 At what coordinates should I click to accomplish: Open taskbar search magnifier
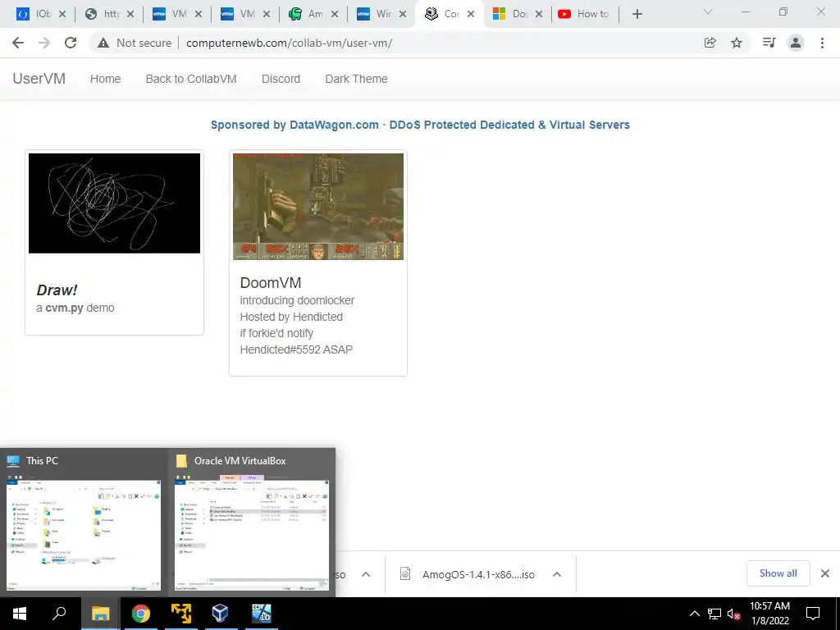tap(59, 614)
